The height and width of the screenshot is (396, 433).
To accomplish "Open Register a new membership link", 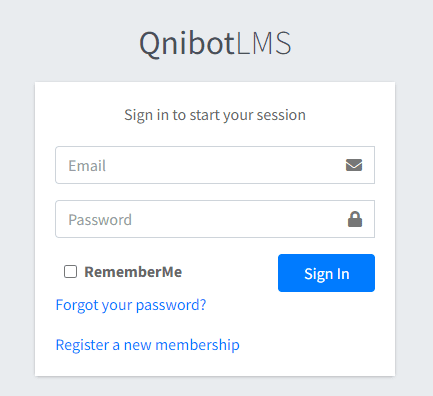I will pos(147,345).
